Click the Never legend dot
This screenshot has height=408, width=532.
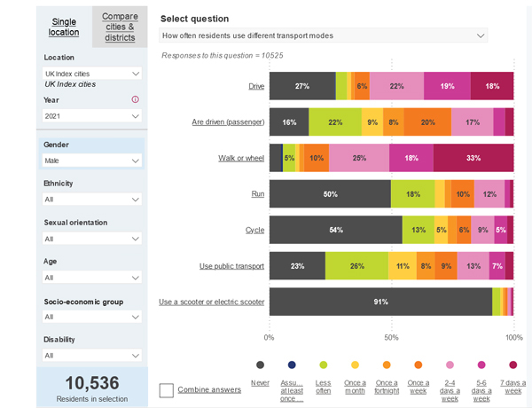260,365
